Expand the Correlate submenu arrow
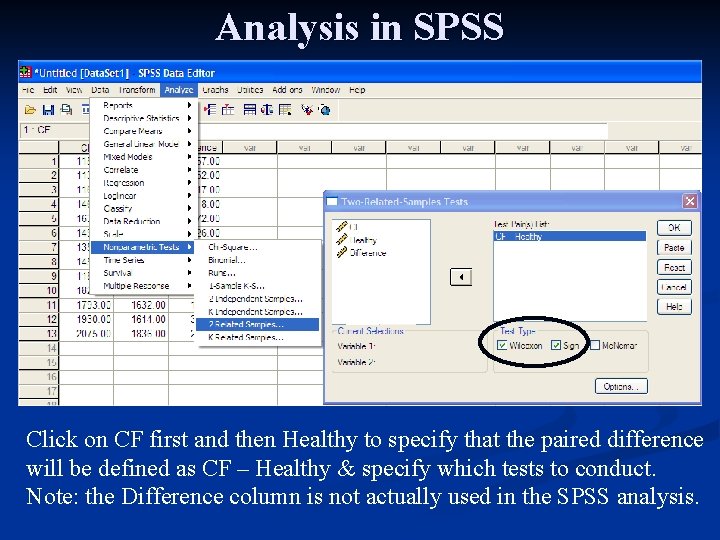 pyautogui.click(x=189, y=169)
